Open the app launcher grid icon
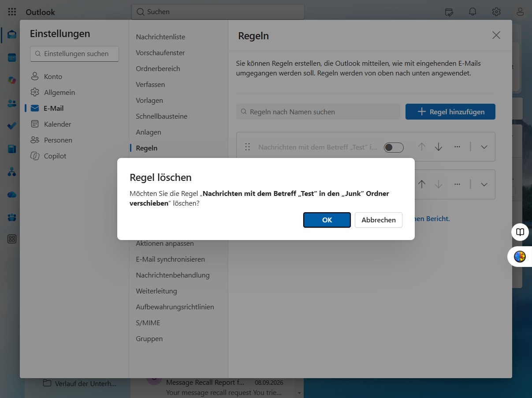This screenshot has width=532, height=398. (12, 12)
